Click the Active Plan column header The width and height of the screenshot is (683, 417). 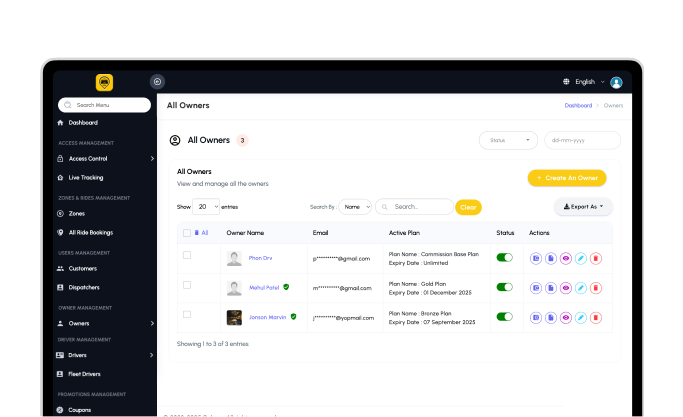(x=404, y=233)
